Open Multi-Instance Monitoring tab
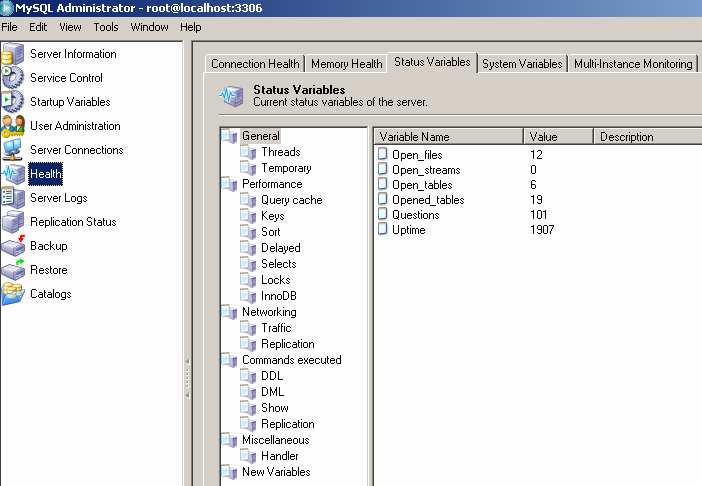Image resolution: width=702 pixels, height=486 pixels. point(633,64)
